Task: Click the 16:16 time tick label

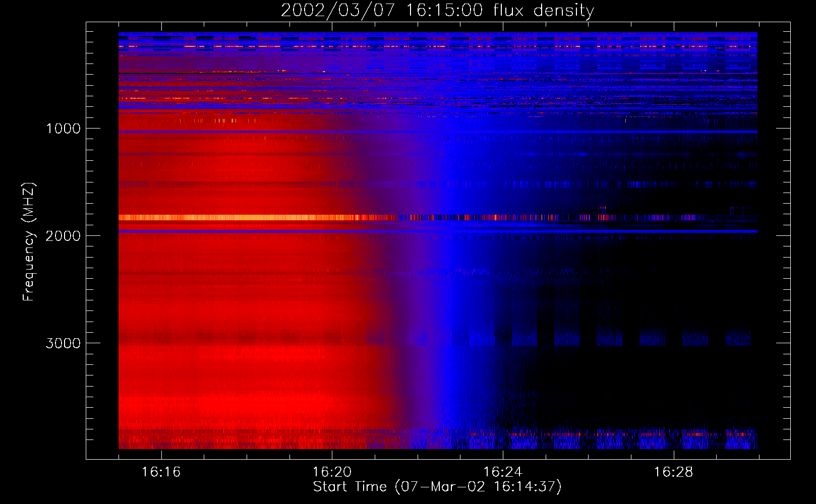Action: pyautogui.click(x=161, y=472)
